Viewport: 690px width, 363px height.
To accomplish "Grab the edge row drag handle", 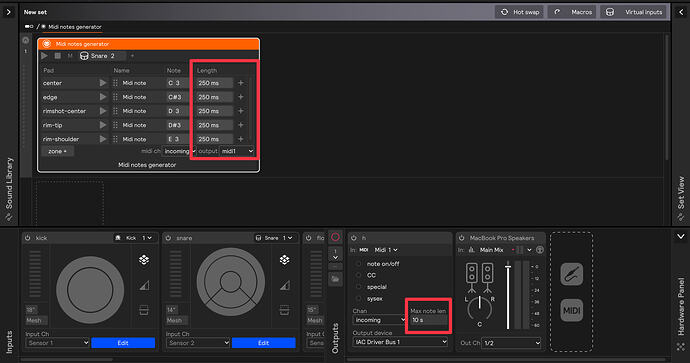I will click(115, 97).
